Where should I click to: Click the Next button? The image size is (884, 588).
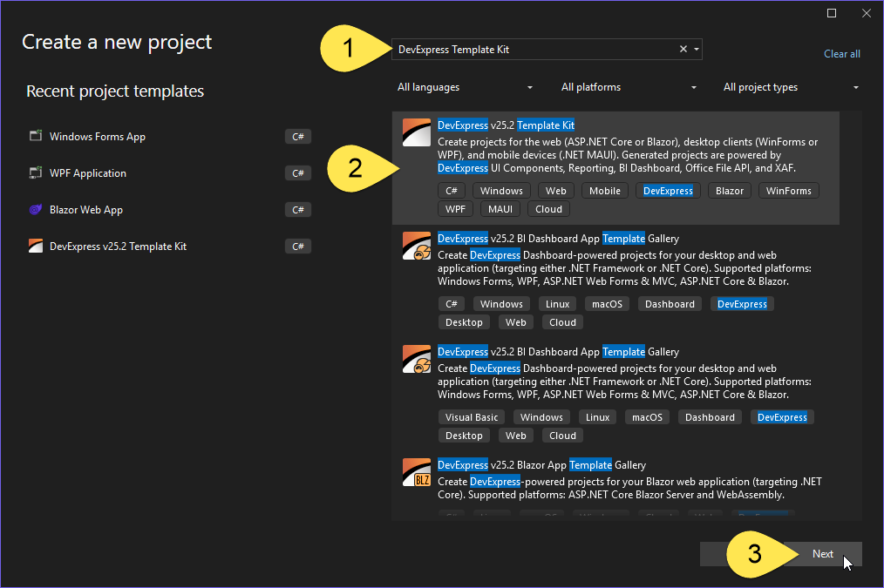point(823,554)
